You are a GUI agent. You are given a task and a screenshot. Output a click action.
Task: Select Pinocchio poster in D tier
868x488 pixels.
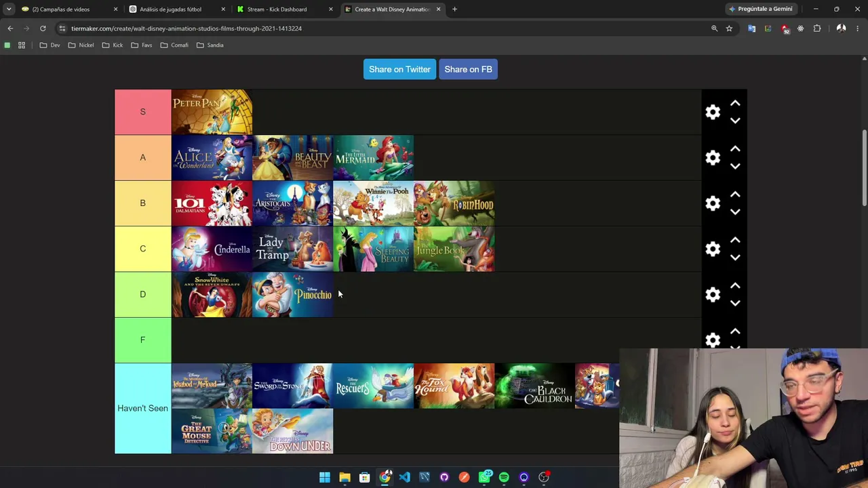pyautogui.click(x=292, y=294)
